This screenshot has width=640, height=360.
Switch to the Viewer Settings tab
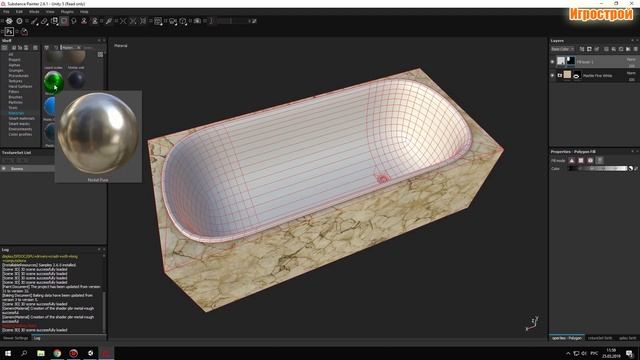point(16,338)
